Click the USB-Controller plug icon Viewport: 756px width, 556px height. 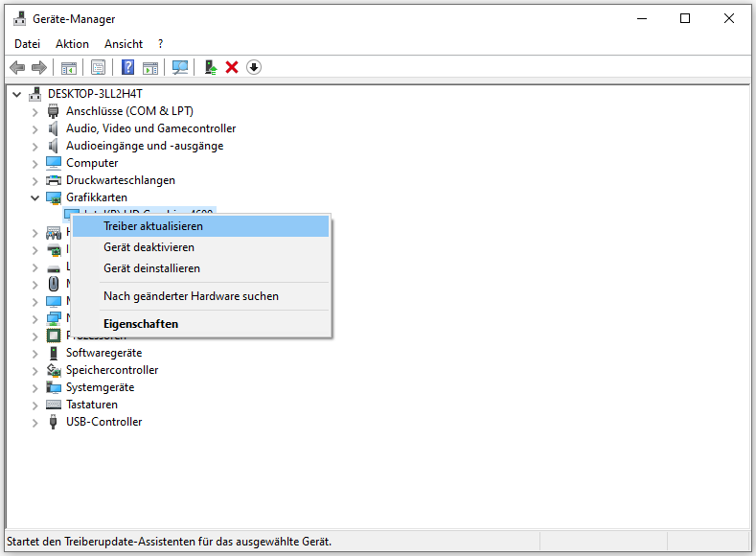coord(53,422)
